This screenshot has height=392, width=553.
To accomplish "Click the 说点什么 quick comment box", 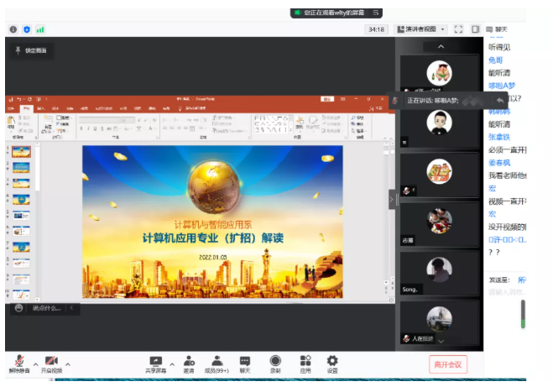I will click(47, 308).
